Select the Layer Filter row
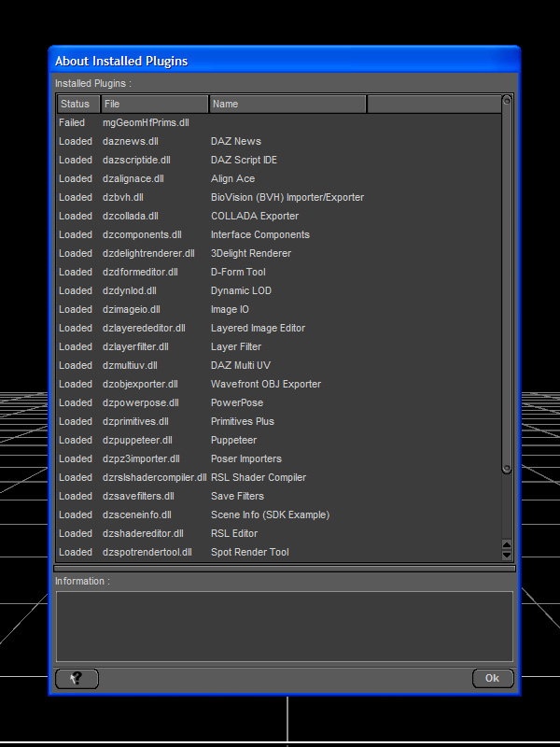 pos(279,346)
